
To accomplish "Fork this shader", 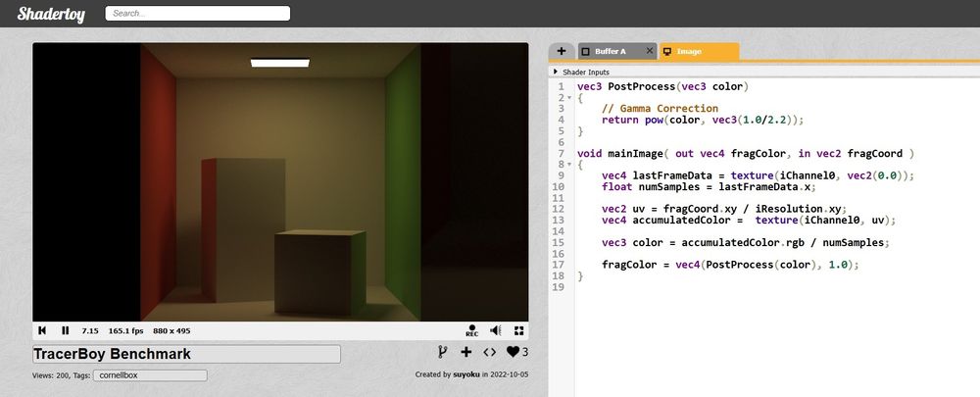I will tap(443, 352).
